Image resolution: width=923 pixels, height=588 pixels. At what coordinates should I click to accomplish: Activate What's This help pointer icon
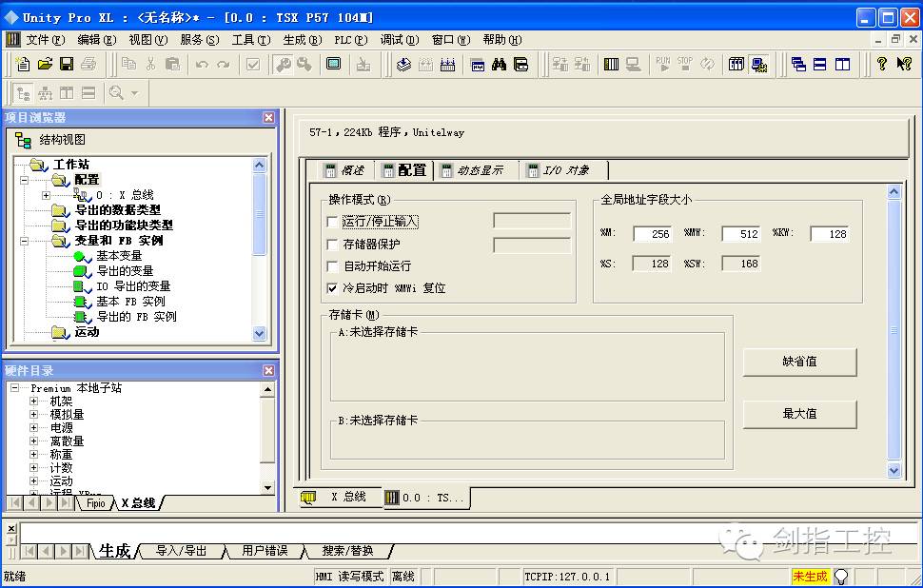tap(904, 64)
